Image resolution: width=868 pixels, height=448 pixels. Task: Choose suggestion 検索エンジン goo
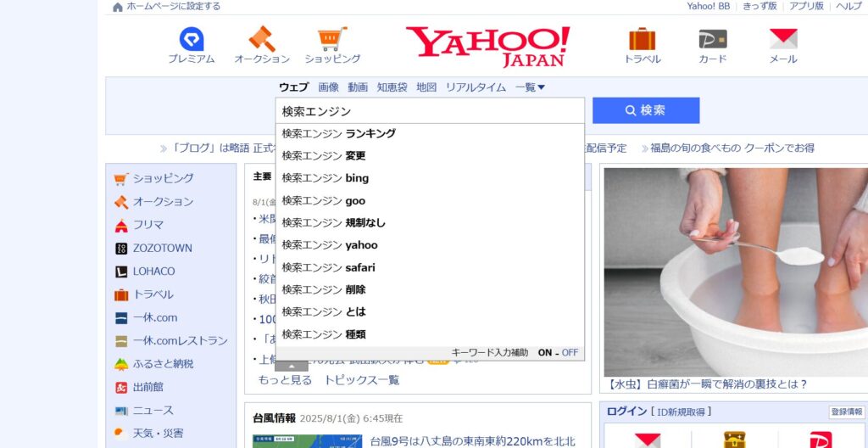pyautogui.click(x=430, y=201)
